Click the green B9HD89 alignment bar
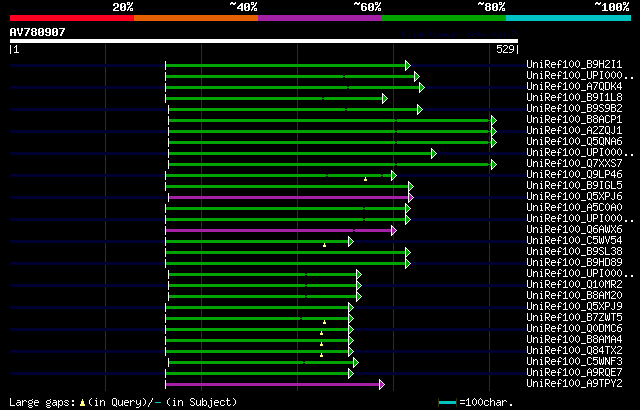This screenshot has height=410, width=640. click(x=285, y=264)
